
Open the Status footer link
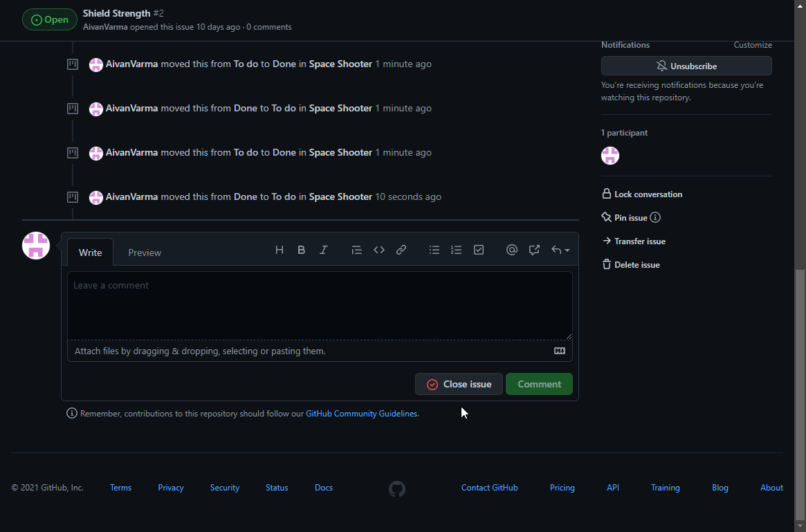point(277,487)
